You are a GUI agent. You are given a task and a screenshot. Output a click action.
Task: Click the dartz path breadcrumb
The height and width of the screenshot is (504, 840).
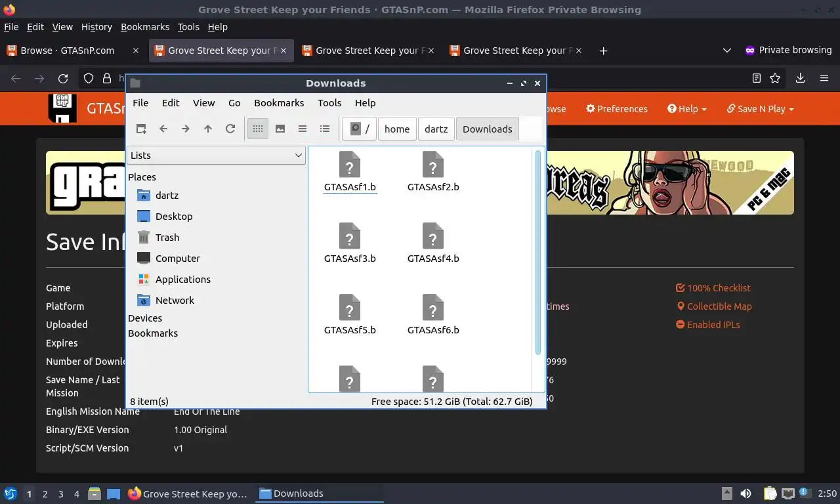click(x=436, y=129)
